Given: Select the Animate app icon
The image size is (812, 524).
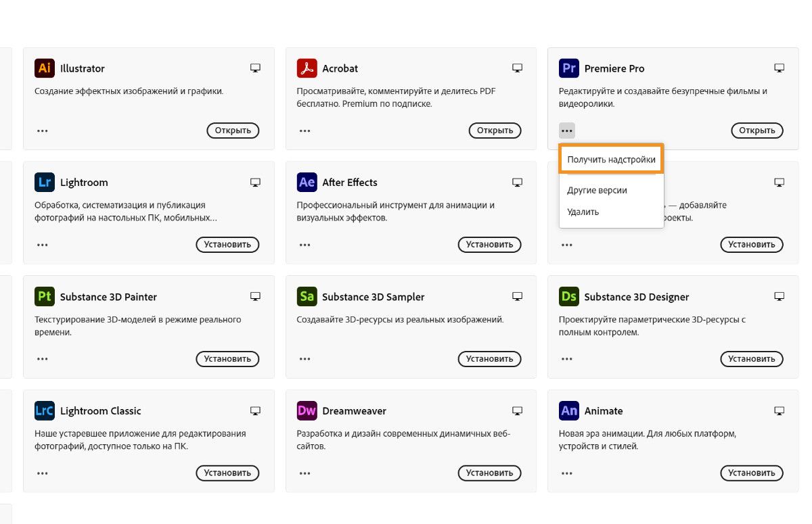Looking at the screenshot, I should pos(568,410).
